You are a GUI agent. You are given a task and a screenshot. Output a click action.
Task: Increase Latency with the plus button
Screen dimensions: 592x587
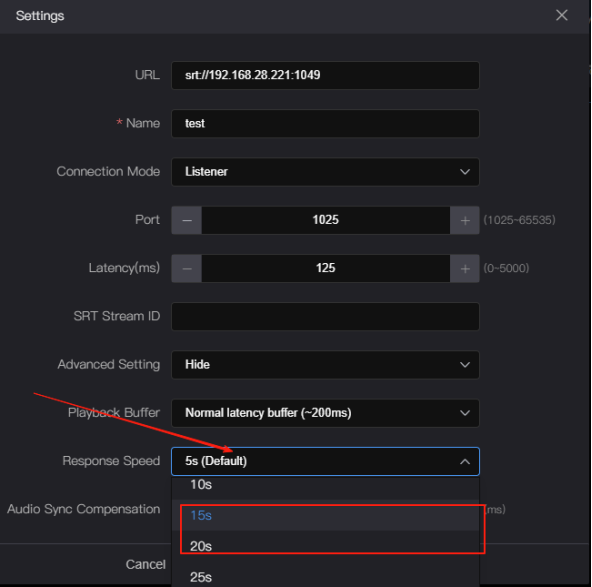click(465, 268)
